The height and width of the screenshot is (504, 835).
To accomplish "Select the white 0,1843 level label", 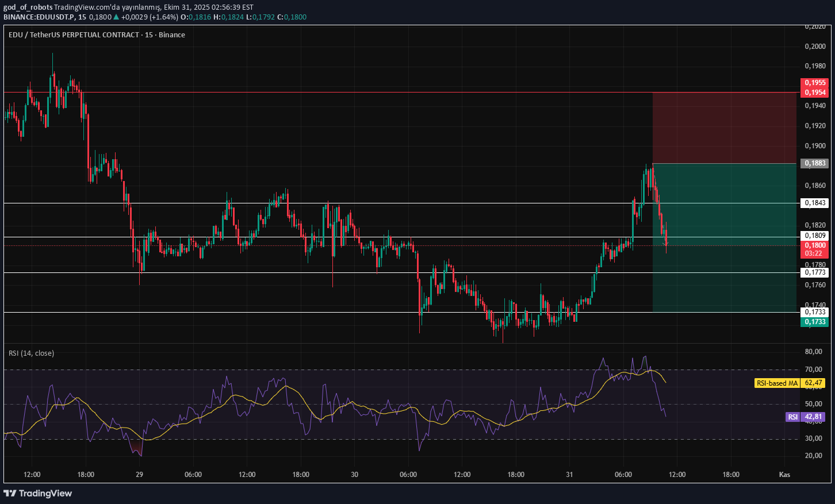I will (x=814, y=203).
